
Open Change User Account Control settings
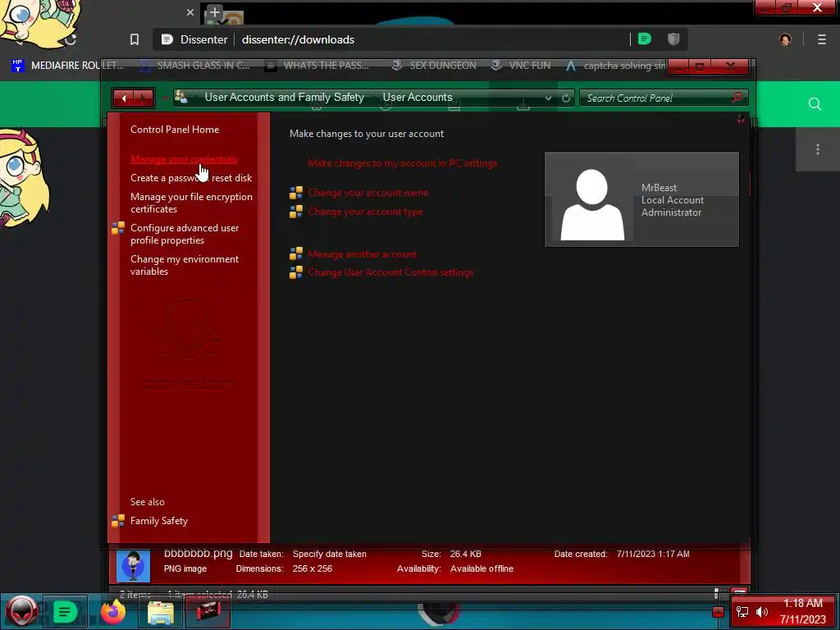(x=390, y=272)
